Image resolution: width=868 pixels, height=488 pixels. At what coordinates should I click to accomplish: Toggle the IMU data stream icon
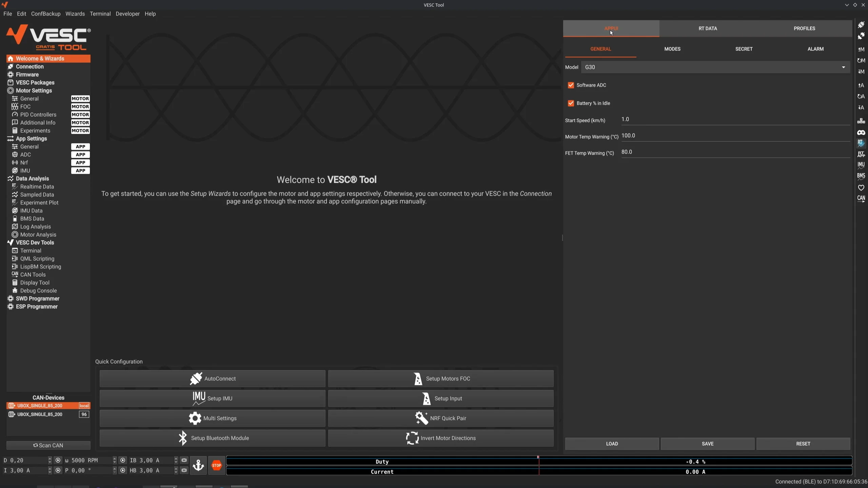(x=861, y=165)
